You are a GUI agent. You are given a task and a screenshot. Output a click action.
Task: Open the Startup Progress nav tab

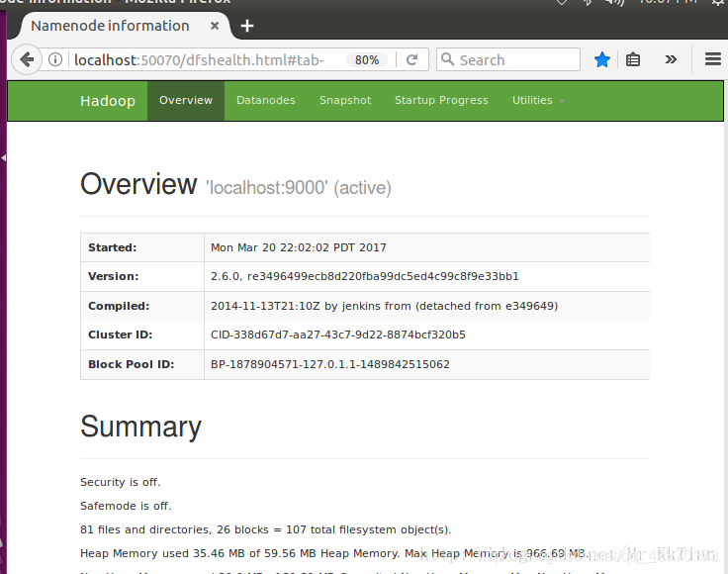pyautogui.click(x=441, y=100)
